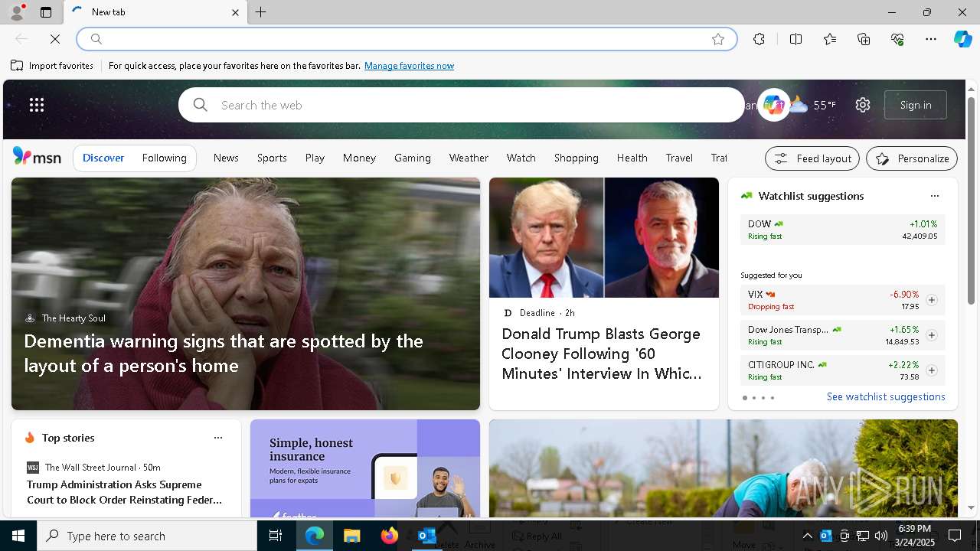Open the Gaming category
Screen dimensions: 980x551
pos(413,158)
